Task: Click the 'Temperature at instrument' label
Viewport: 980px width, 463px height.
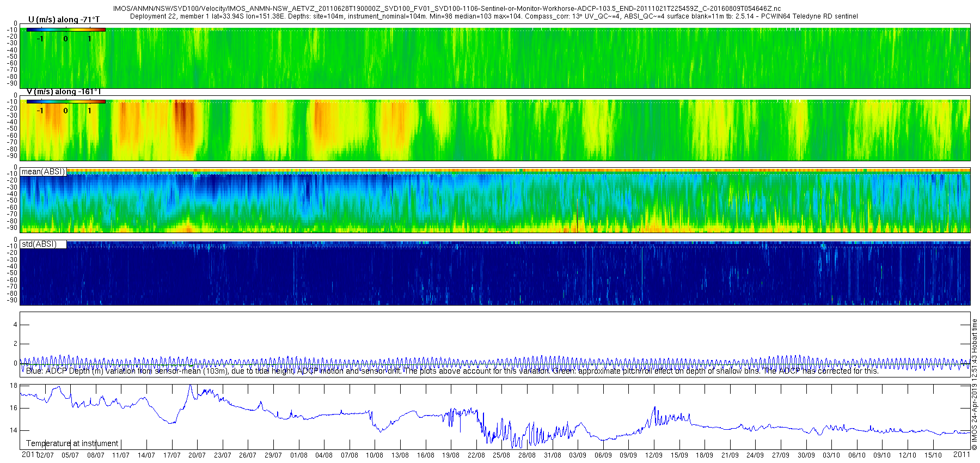Action: 72,443
